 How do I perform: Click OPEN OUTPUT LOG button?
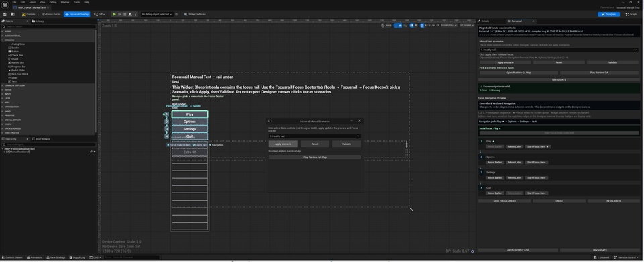(x=518, y=250)
